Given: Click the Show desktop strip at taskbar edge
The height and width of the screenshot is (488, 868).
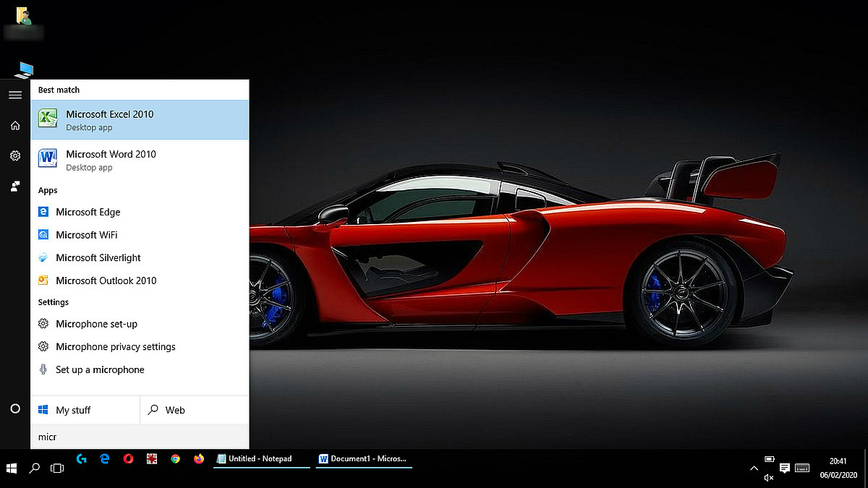Looking at the screenshot, I should [866, 468].
